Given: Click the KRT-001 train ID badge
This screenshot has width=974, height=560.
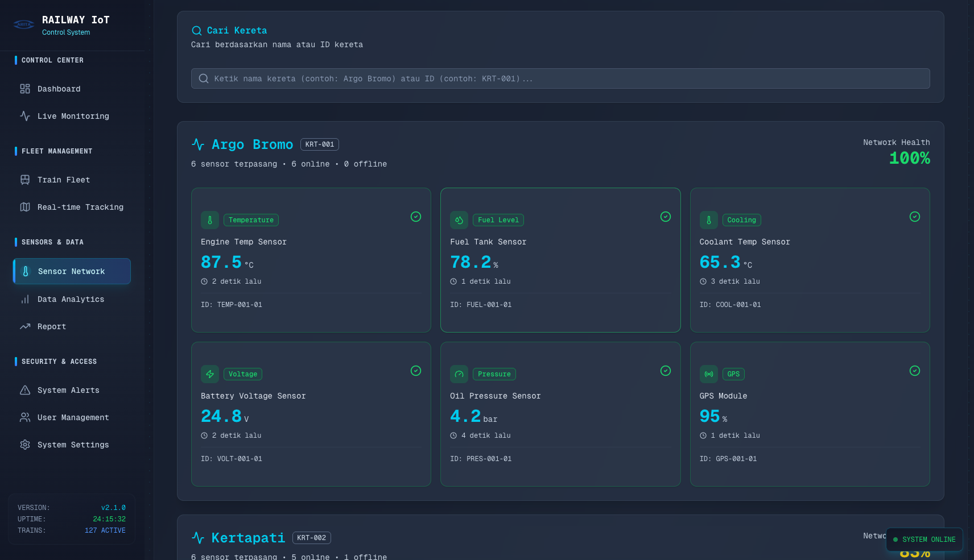Looking at the screenshot, I should [x=319, y=144].
